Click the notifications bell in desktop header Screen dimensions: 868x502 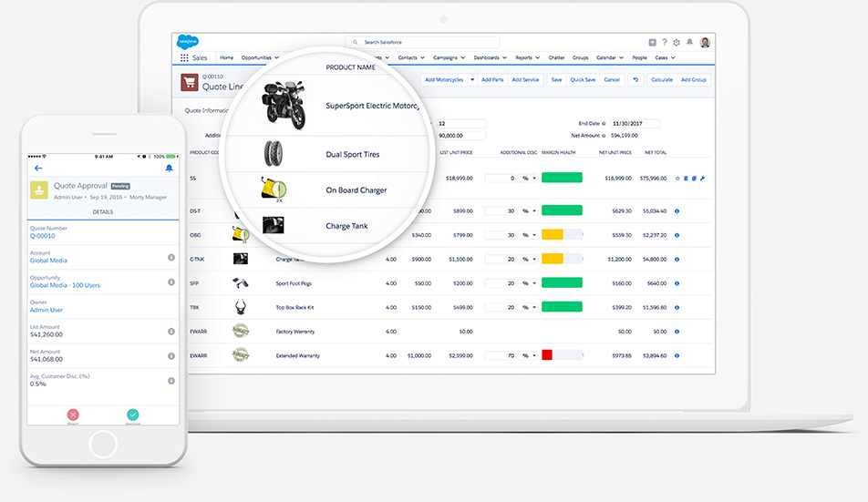[x=690, y=42]
